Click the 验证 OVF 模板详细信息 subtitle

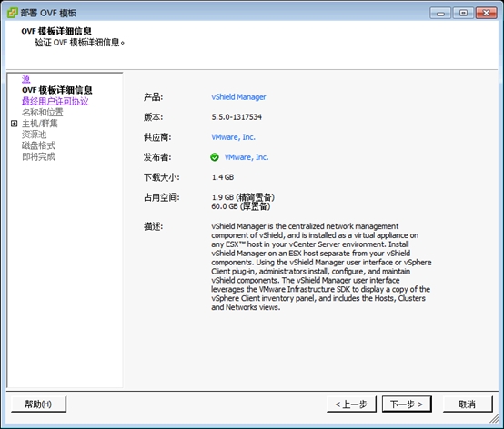pyautogui.click(x=80, y=43)
